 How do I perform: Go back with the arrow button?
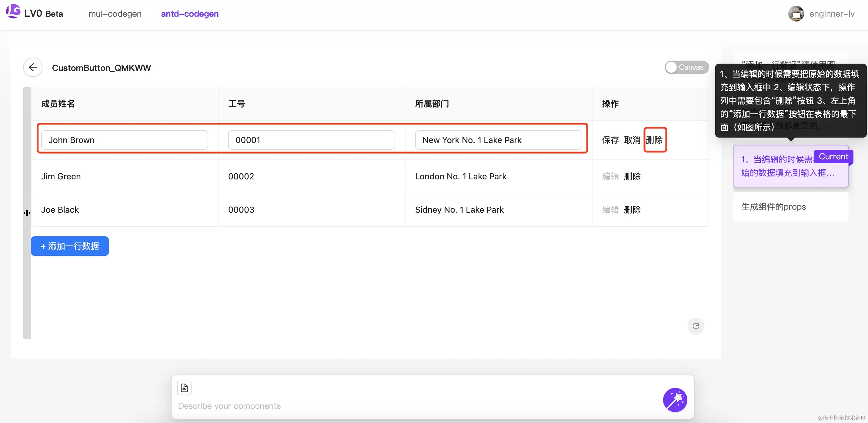33,67
